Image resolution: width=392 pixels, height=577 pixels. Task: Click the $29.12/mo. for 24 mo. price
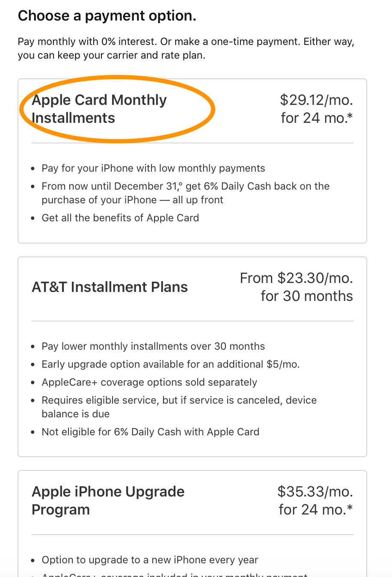point(317,109)
